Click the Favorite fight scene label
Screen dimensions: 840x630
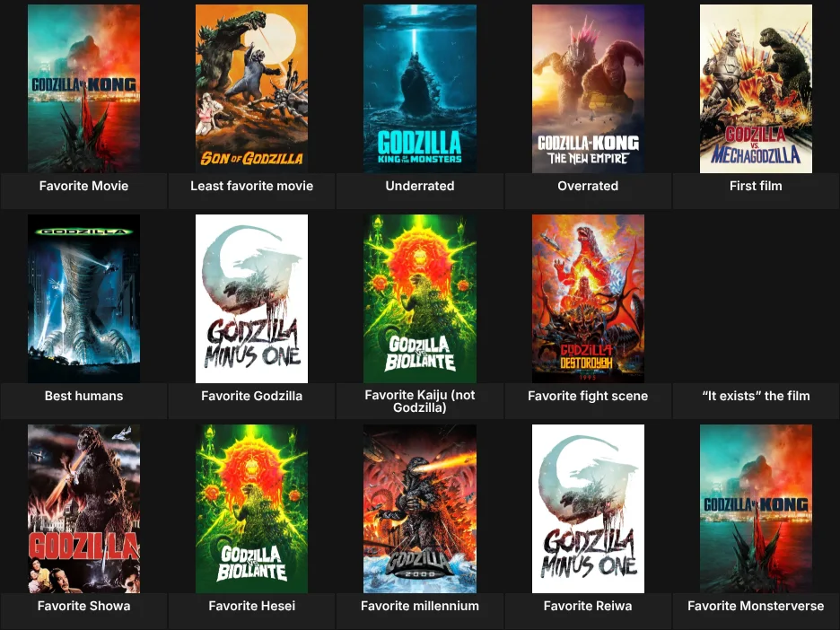[x=588, y=396]
